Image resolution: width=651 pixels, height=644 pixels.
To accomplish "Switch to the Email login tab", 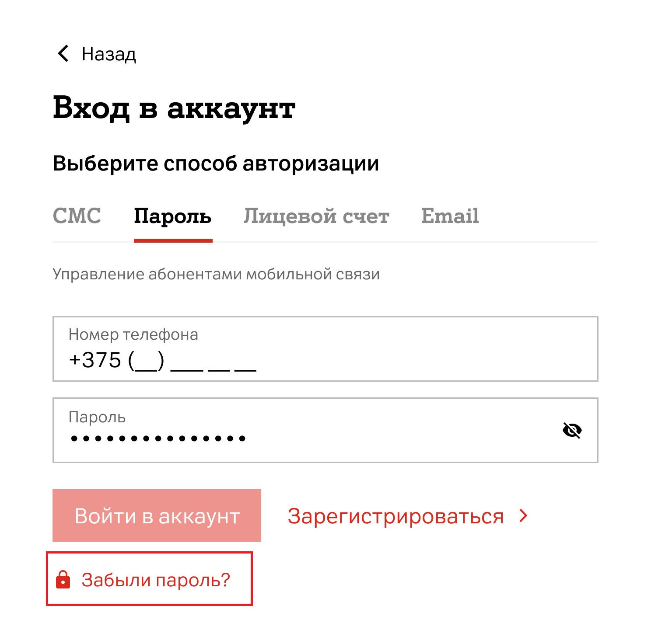I will pos(450,216).
